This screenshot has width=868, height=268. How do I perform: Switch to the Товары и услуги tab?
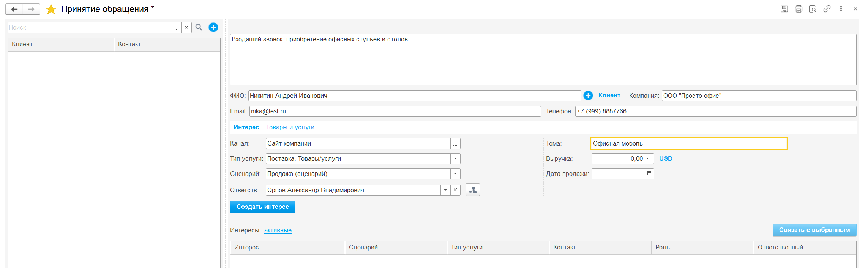click(290, 127)
